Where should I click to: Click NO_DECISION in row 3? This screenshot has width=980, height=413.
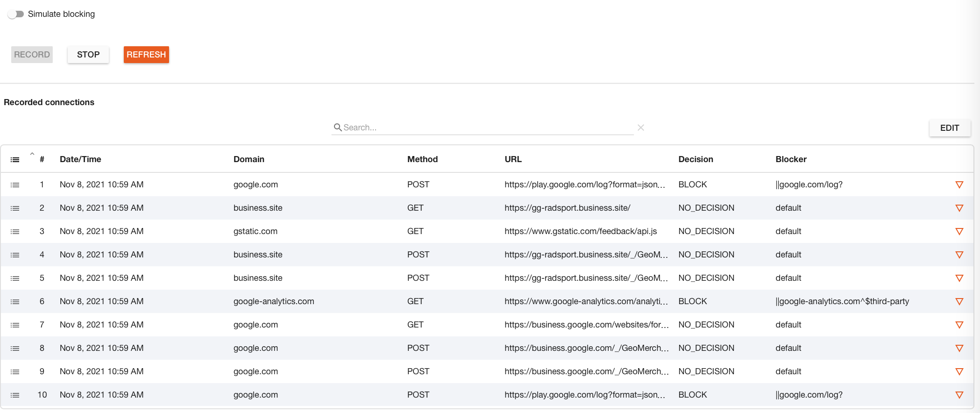[x=706, y=231]
